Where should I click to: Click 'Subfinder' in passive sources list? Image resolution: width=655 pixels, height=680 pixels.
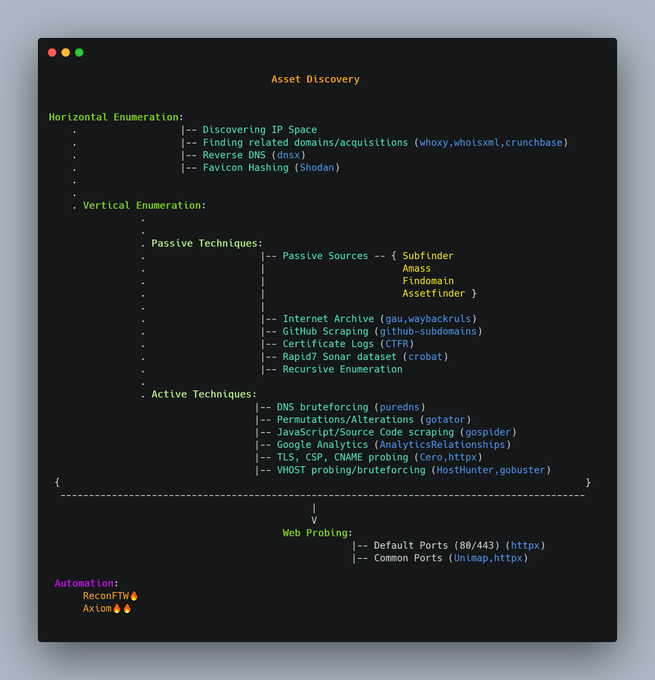pyautogui.click(x=428, y=256)
